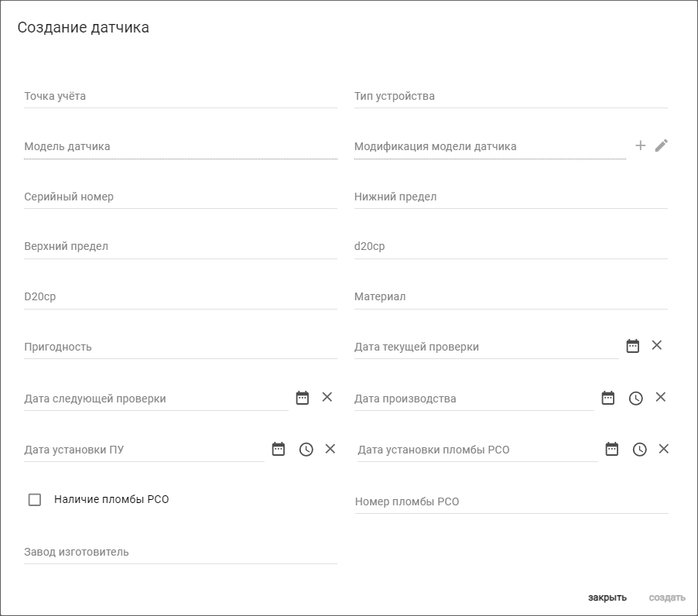Open the Модификация модели датчика selector

pyautogui.click(x=490, y=146)
